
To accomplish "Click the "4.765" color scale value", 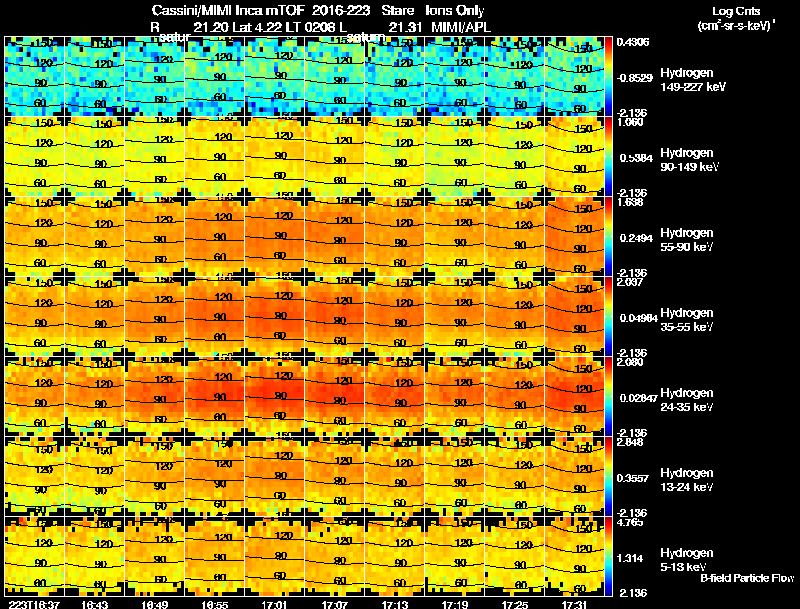I will (x=630, y=522).
